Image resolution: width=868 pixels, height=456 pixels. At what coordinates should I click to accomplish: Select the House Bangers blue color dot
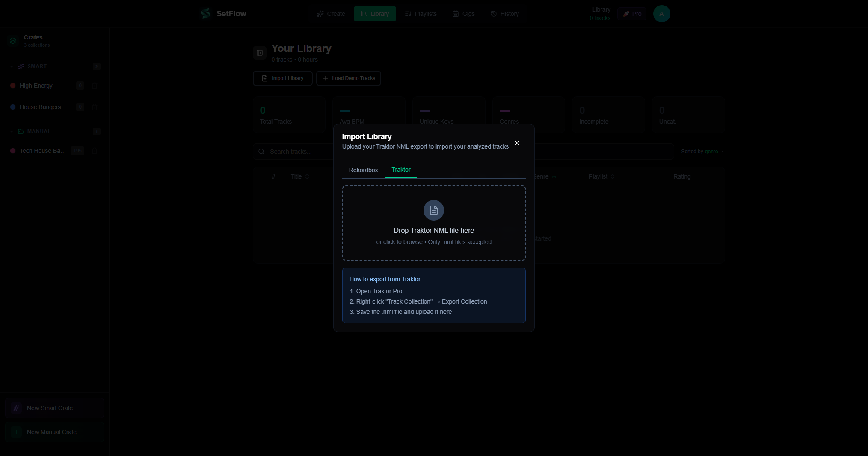click(x=13, y=107)
